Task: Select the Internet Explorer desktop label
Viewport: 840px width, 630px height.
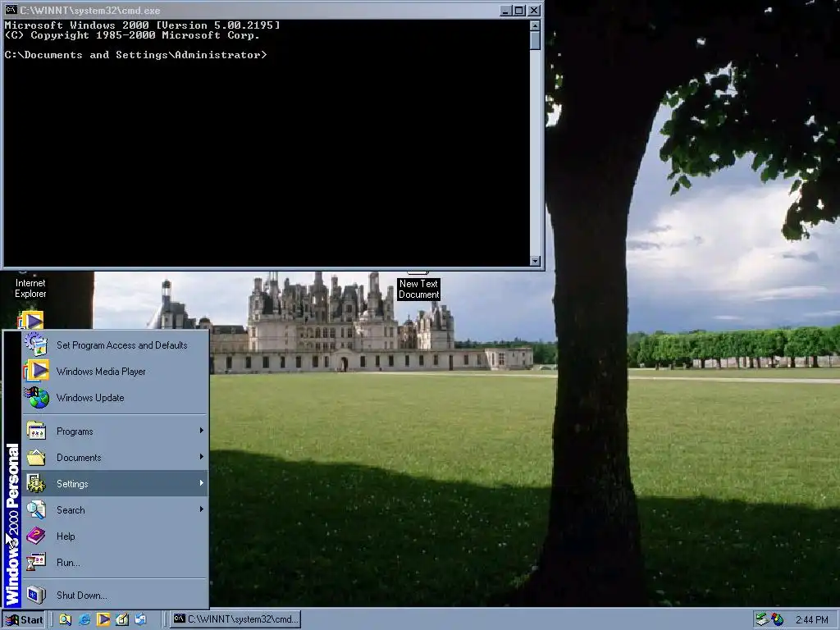Action: tap(30, 288)
